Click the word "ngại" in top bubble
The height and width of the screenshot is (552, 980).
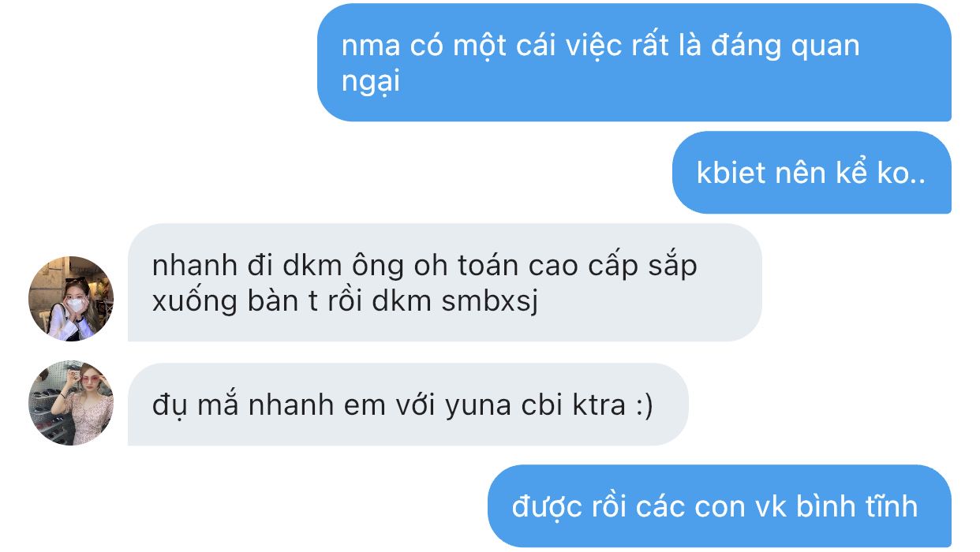click(371, 82)
